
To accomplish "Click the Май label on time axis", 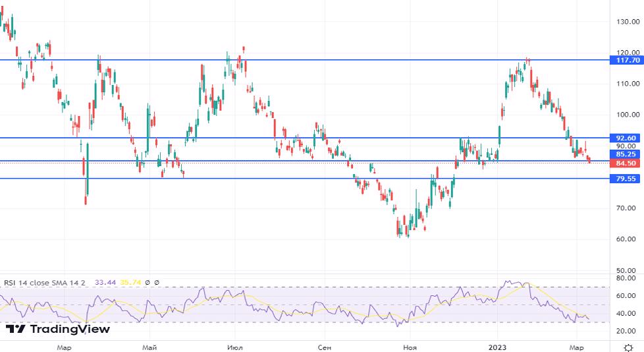I will click(x=149, y=347).
